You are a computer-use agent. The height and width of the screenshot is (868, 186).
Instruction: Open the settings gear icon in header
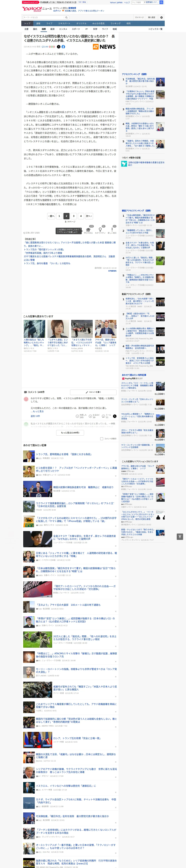click(x=161, y=18)
